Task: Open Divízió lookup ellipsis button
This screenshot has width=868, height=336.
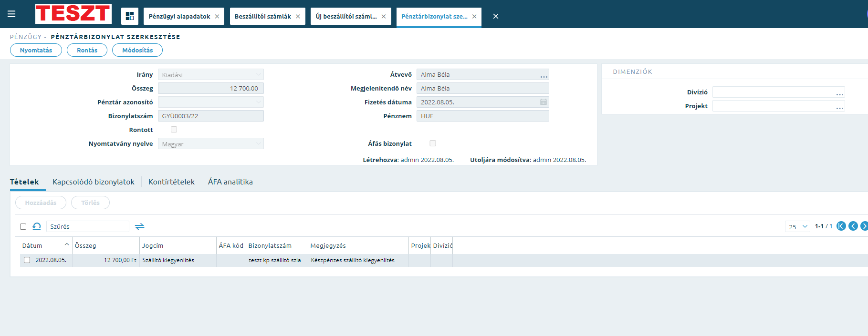Action: click(x=839, y=94)
